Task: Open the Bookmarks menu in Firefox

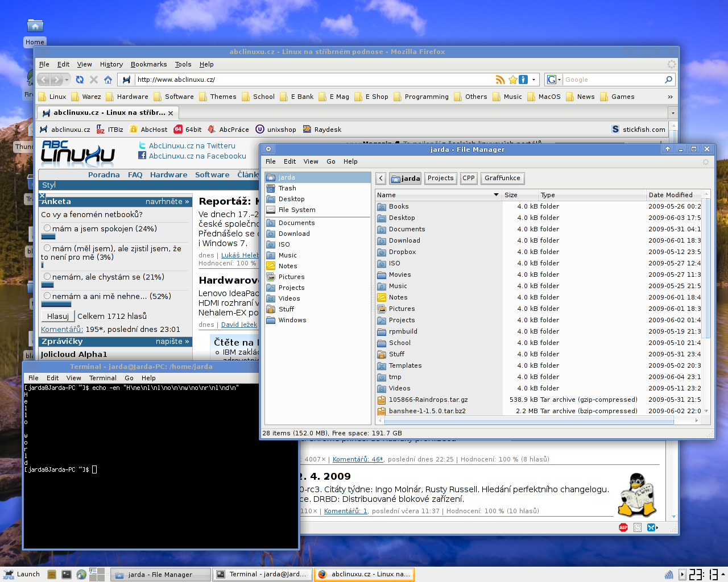Action: click(x=149, y=64)
